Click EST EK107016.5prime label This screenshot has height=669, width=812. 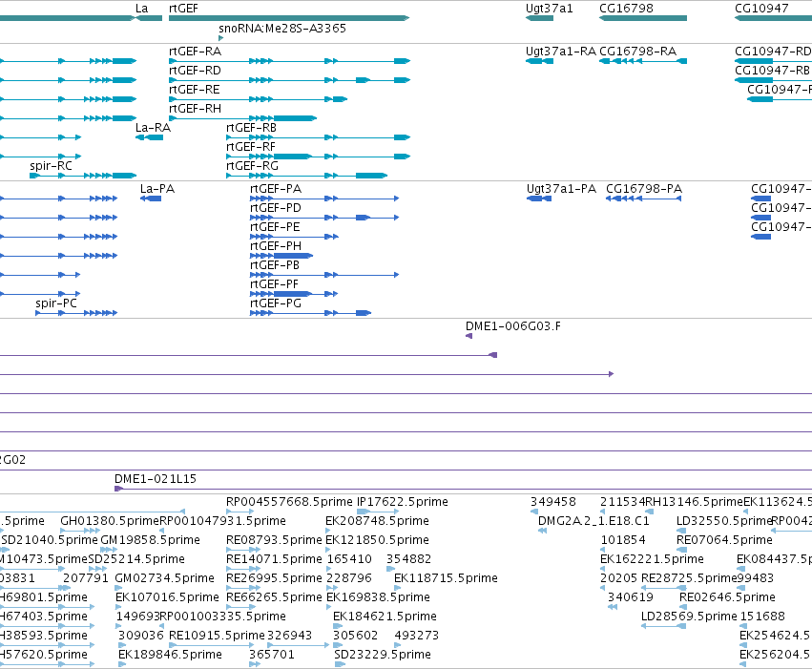point(167,597)
